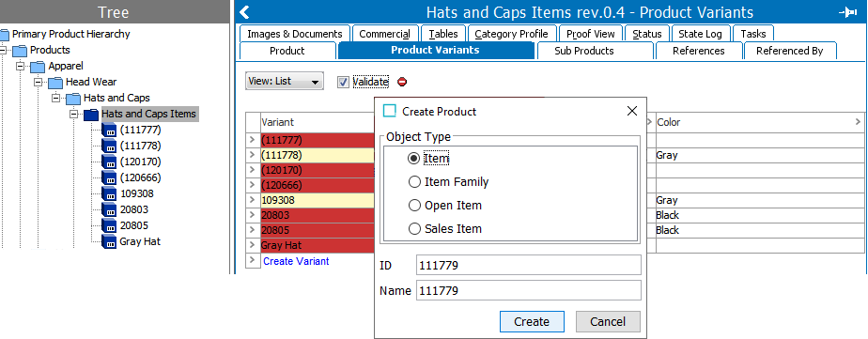Uncheck the Validate checkbox
This screenshot has height=339, width=868.
[x=343, y=82]
